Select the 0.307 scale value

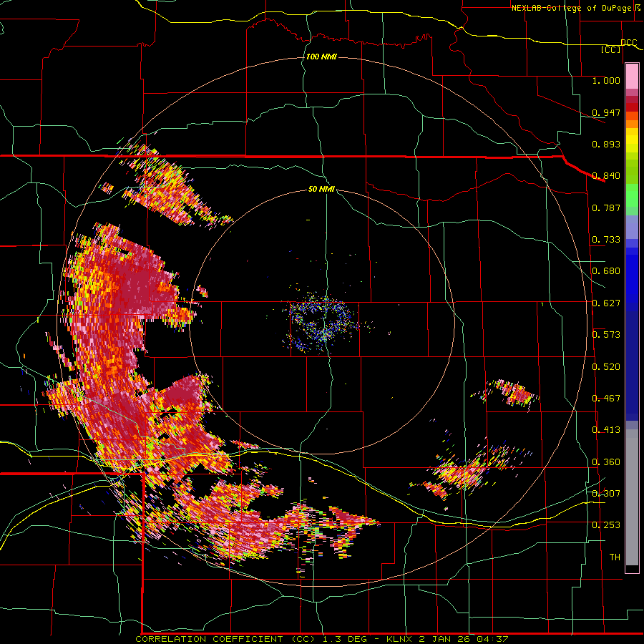pyautogui.click(x=606, y=493)
